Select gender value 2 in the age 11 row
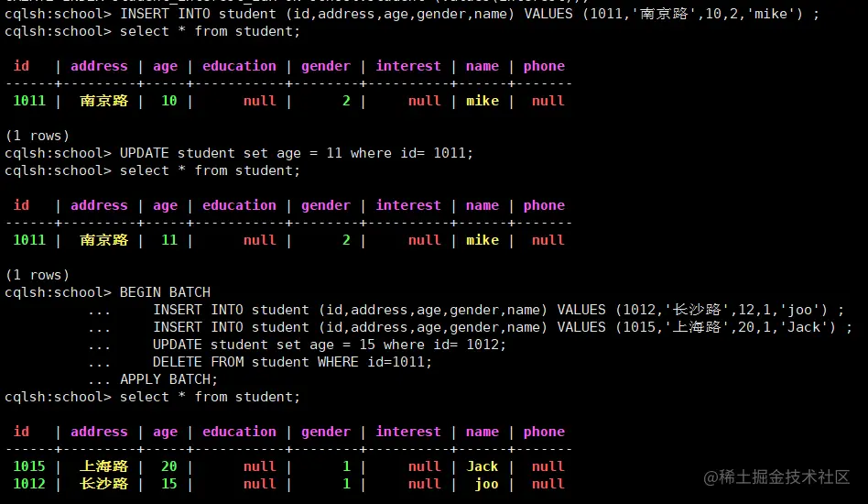868x504 pixels. [x=346, y=240]
